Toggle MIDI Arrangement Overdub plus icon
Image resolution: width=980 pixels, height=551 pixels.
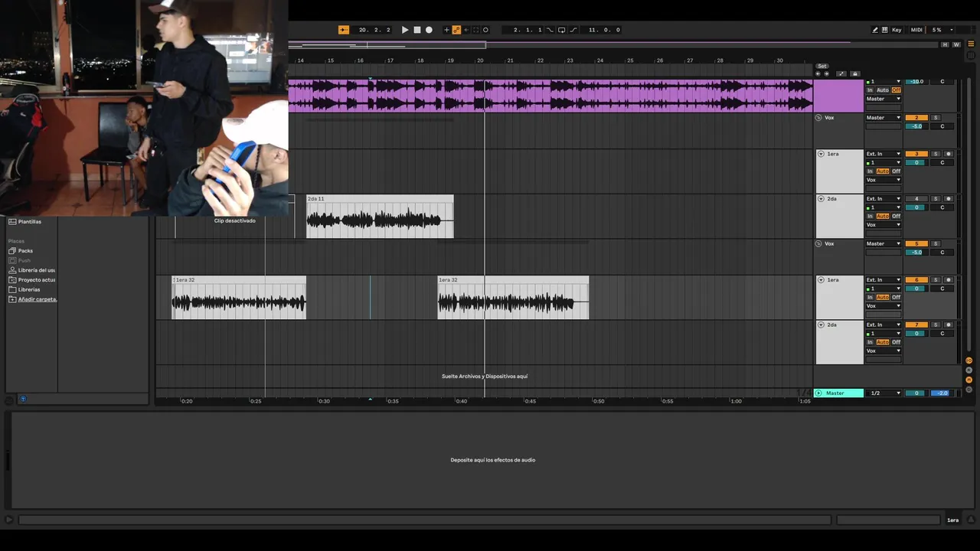click(447, 30)
